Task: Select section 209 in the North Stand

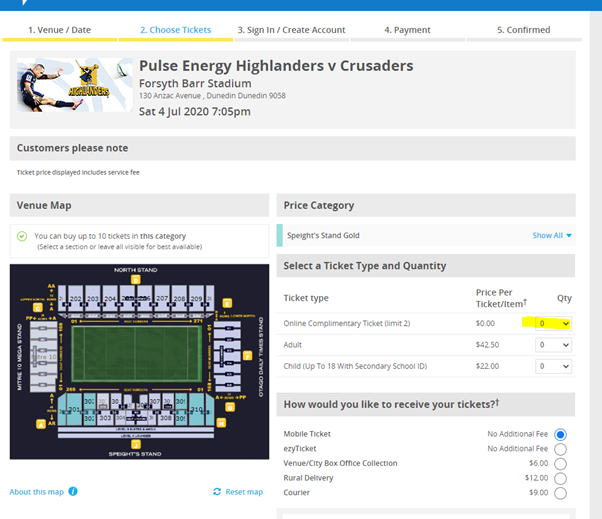Action: coord(197,298)
